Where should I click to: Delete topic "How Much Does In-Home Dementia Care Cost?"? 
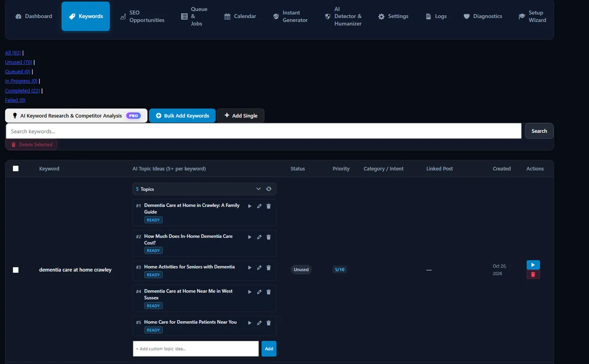click(269, 237)
